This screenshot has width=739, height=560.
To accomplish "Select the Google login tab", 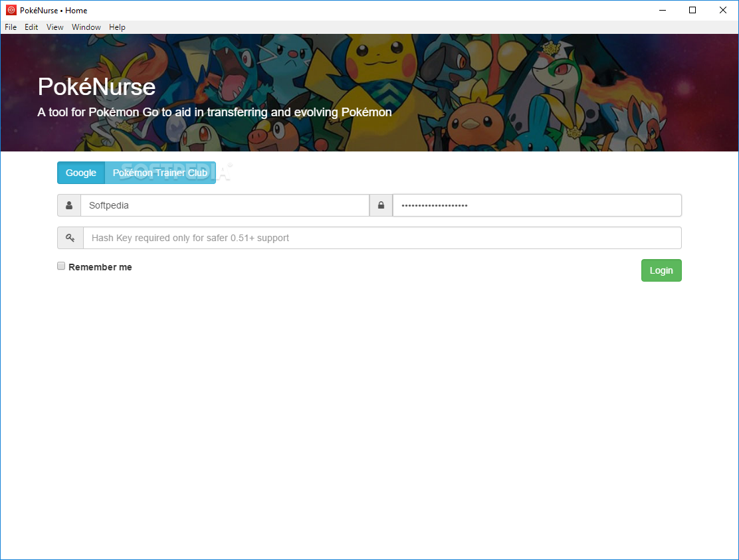I will point(81,173).
